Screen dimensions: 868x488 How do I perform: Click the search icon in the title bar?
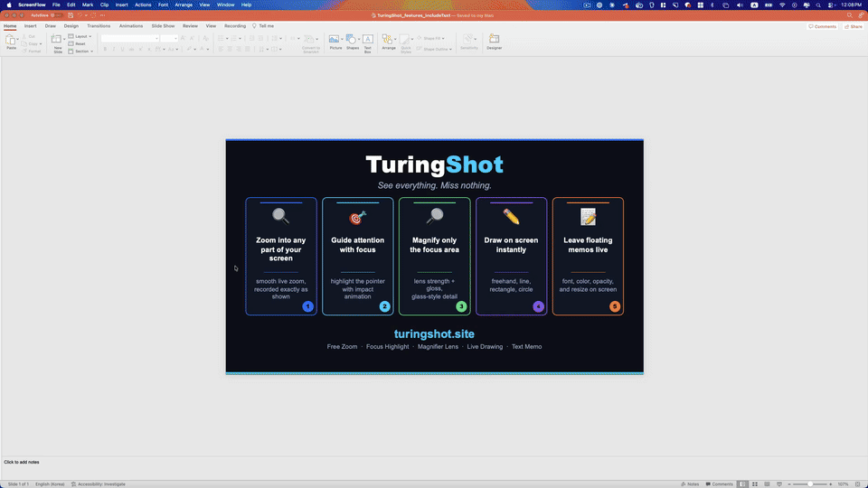(x=850, y=15)
